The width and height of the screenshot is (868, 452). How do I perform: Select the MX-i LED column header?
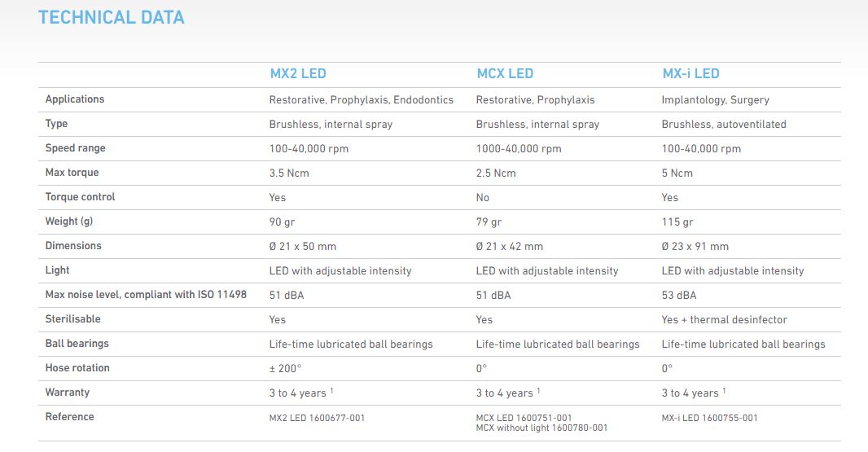tap(690, 73)
